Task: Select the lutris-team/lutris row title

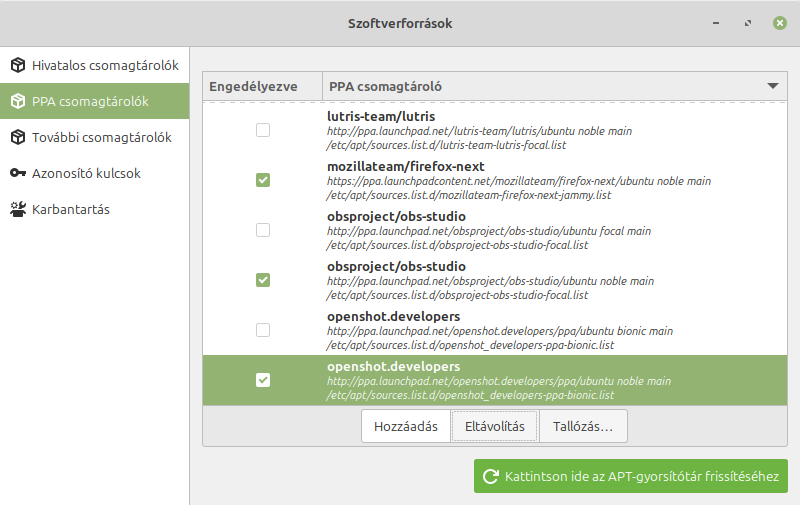Action: pos(381,116)
